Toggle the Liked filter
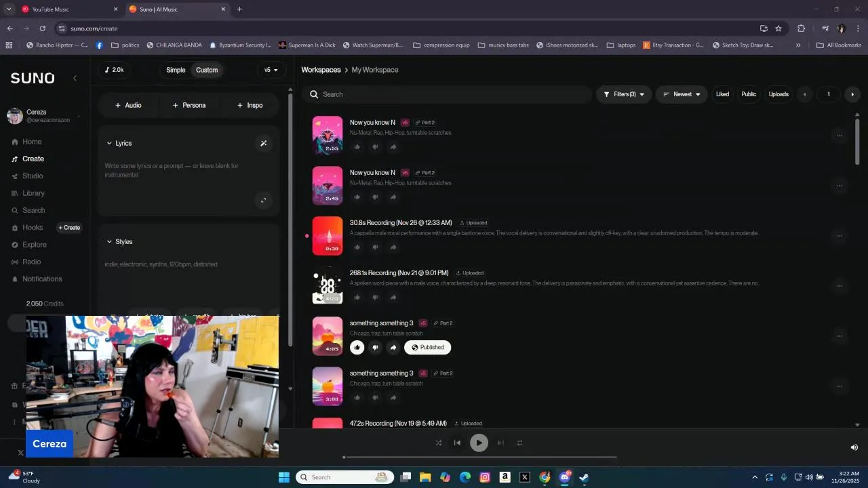 (722, 94)
